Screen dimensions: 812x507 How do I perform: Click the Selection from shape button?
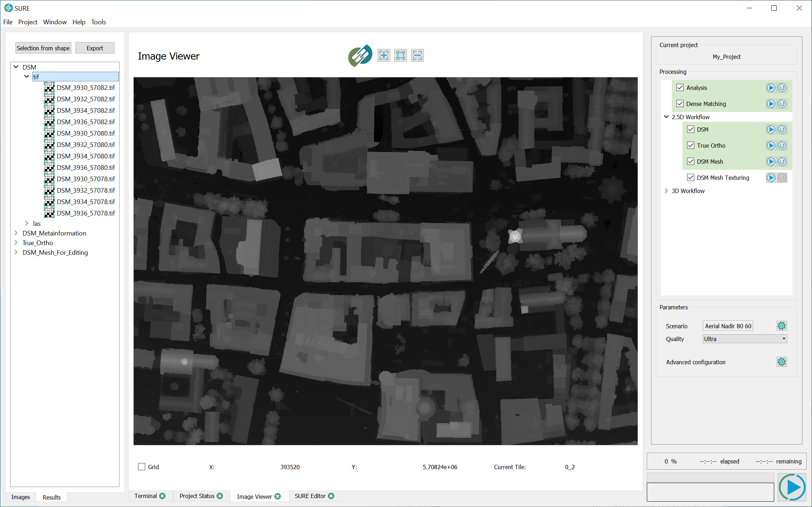43,48
